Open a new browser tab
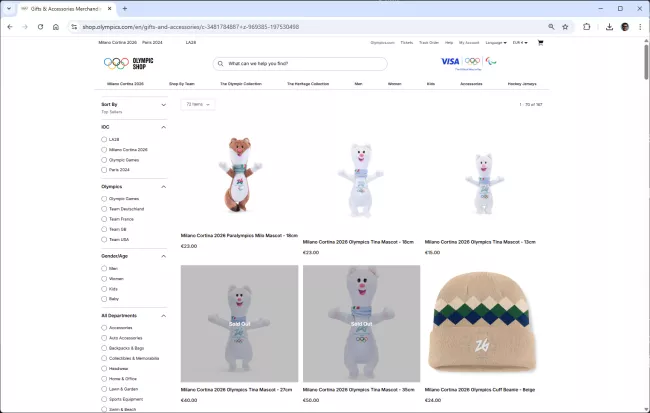Screen dimensions: 650x413 (x=125, y=8)
